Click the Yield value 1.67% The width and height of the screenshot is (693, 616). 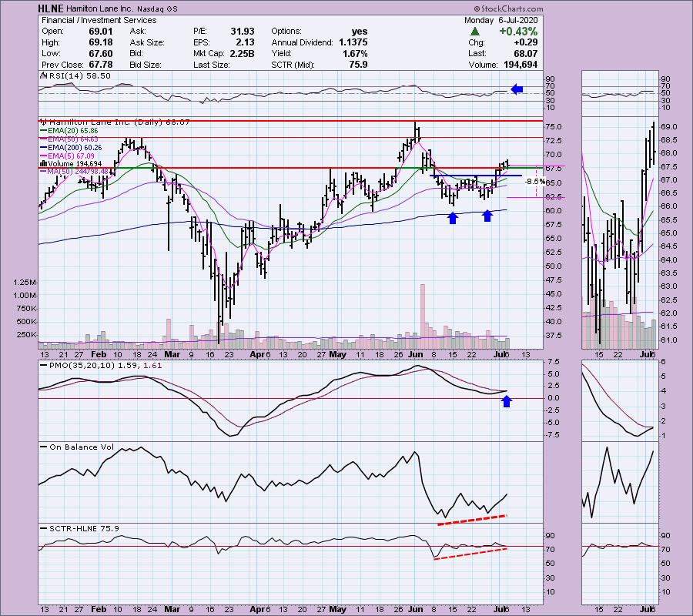(x=355, y=53)
